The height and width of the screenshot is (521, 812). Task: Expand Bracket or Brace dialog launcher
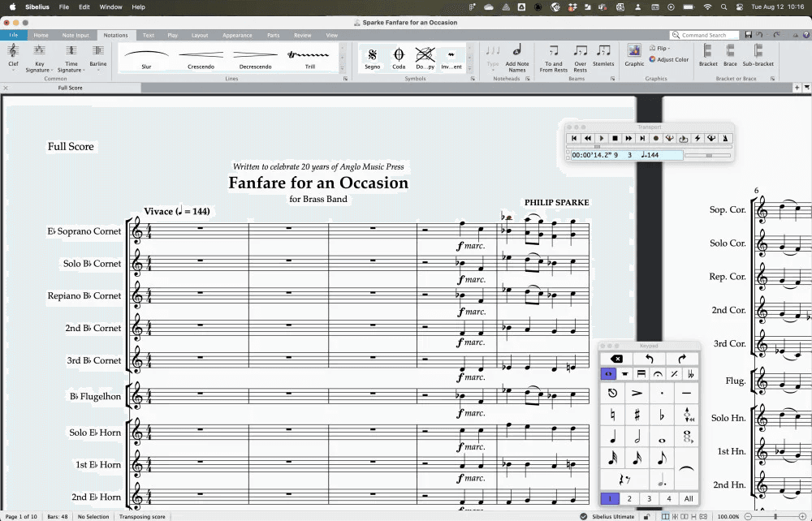(x=773, y=79)
